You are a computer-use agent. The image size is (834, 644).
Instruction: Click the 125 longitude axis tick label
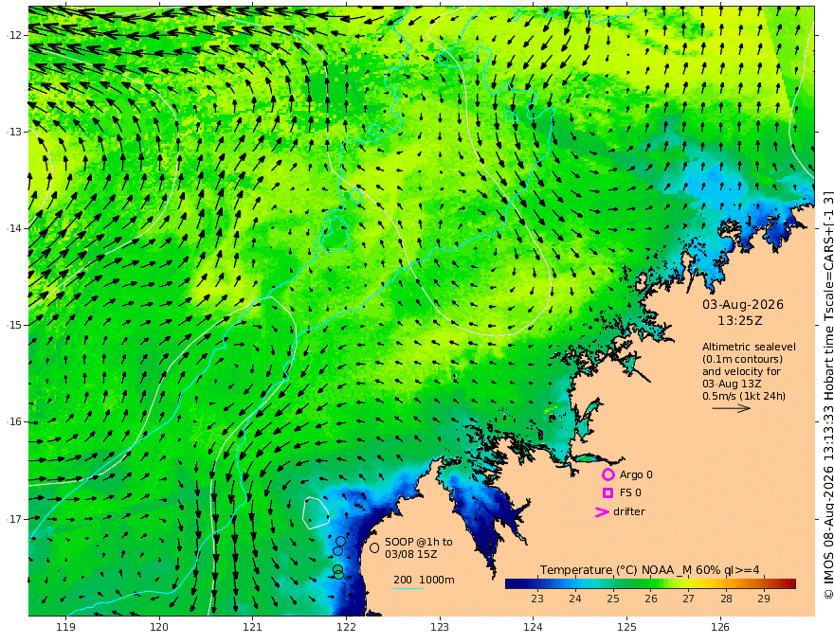626,627
